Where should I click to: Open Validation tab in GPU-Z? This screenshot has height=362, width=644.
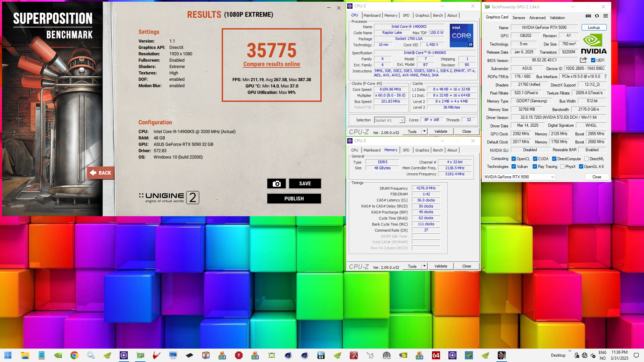[x=557, y=18]
